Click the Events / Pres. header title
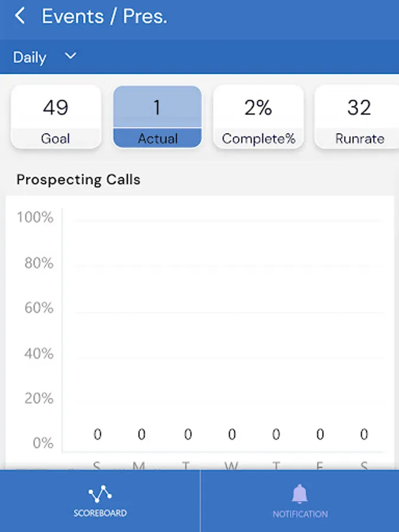This screenshot has height=532, width=399. (105, 17)
